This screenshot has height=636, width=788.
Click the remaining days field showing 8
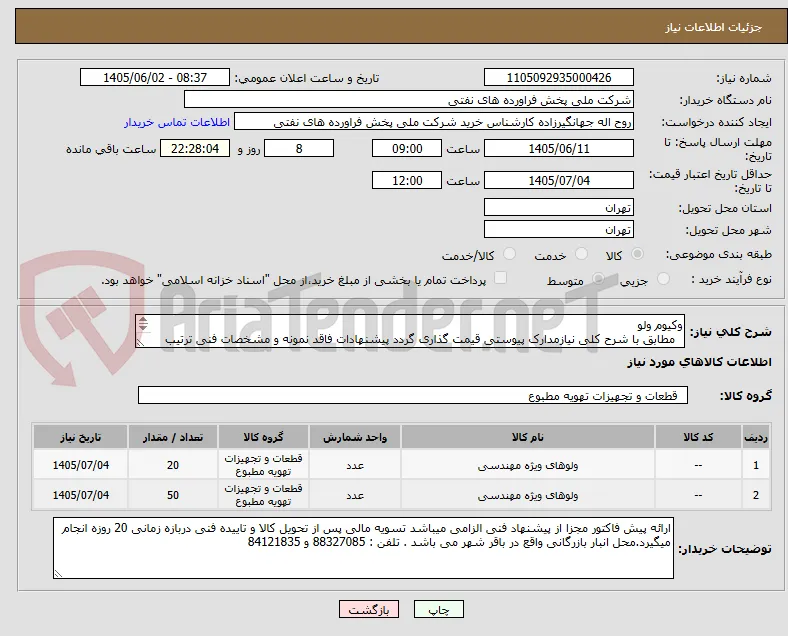(x=299, y=148)
